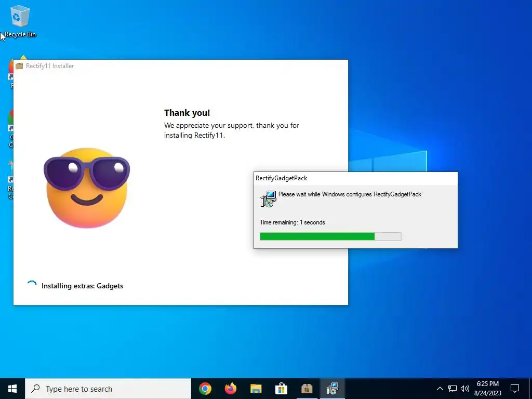Click the Rectify11 Installer title bar icon
This screenshot has width=532, height=399.
[x=19, y=66]
